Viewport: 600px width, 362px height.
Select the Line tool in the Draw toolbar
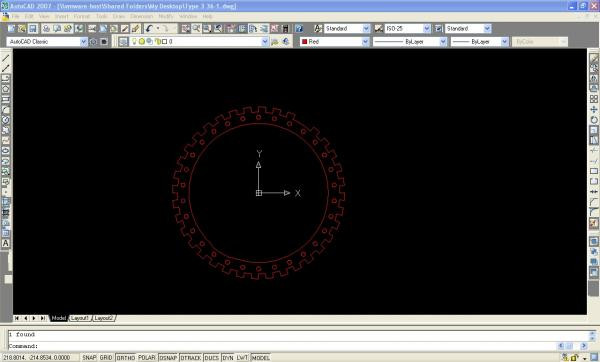point(6,58)
